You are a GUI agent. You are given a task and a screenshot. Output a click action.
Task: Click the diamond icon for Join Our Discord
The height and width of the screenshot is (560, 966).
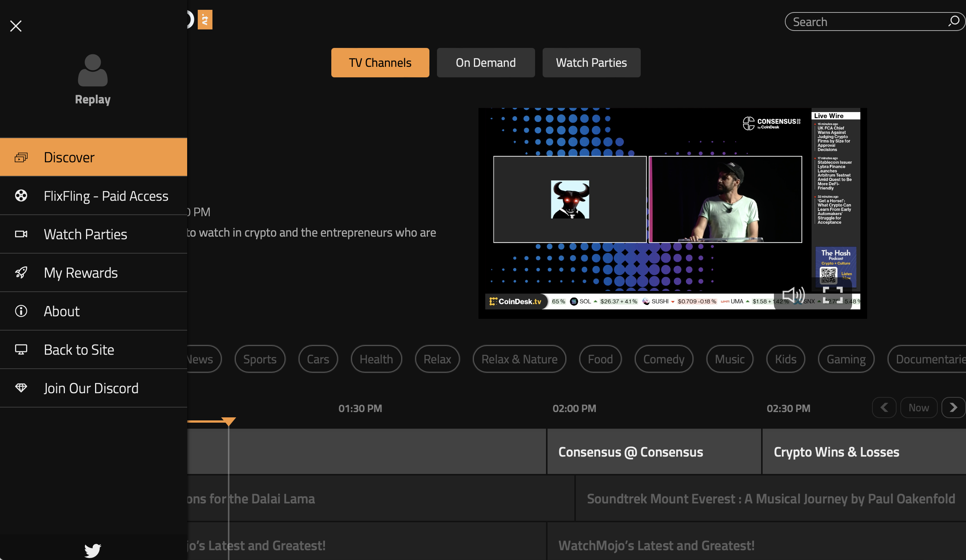tap(21, 388)
